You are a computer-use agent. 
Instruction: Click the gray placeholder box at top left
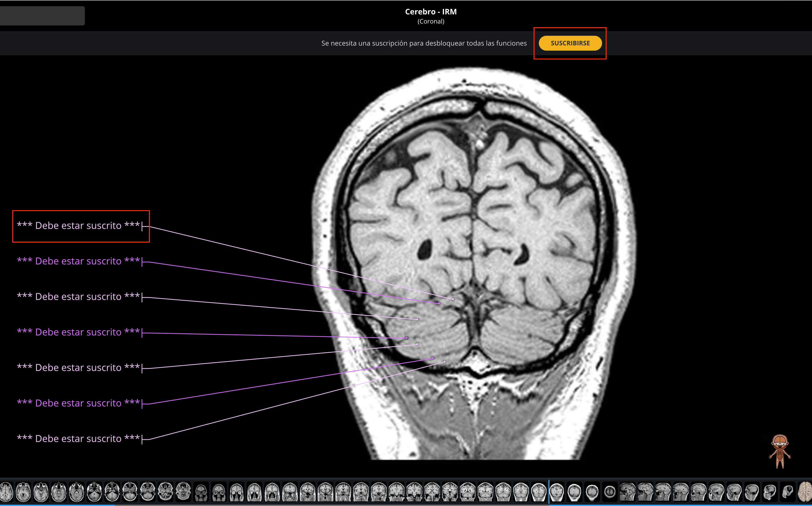click(x=42, y=16)
